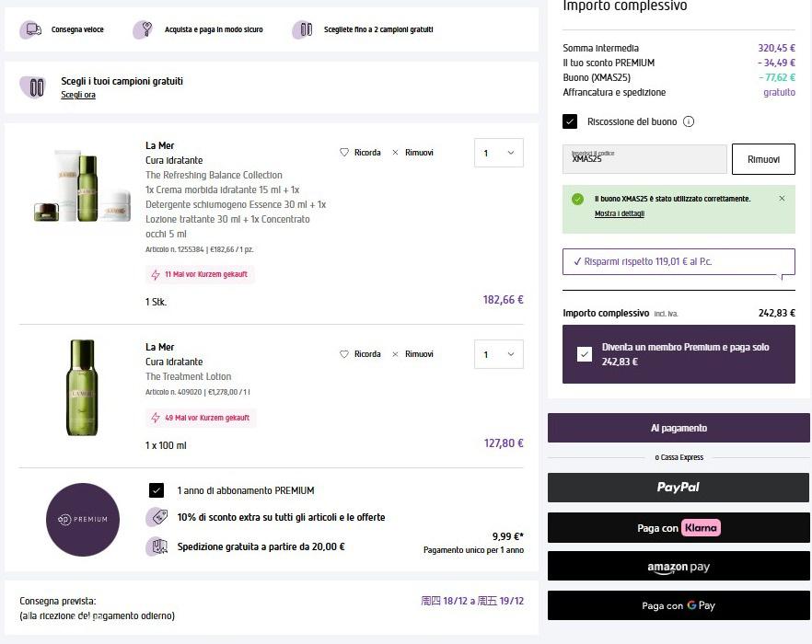812x644 pixels.
Task: Dismiss the XMAS25 voucher success message
Action: coord(782,199)
